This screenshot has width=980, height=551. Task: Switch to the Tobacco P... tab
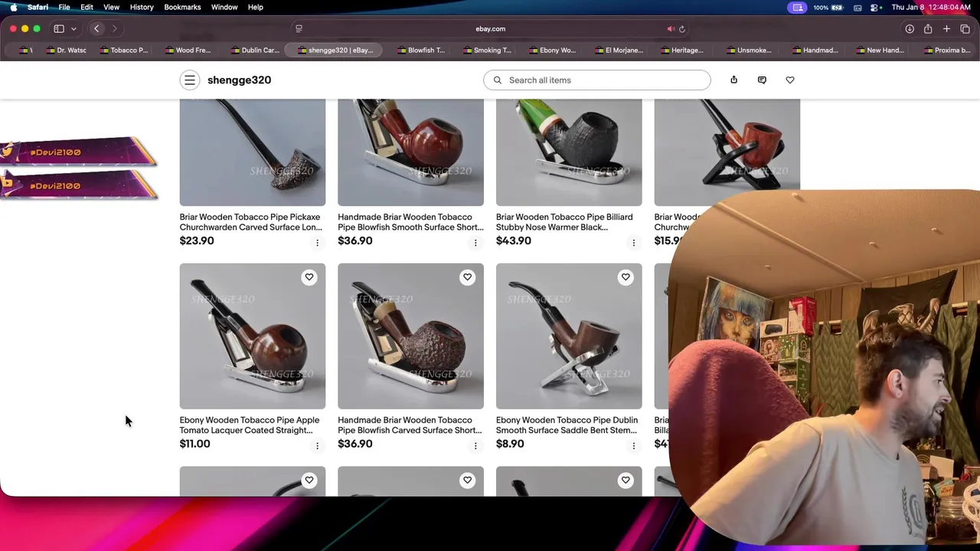tap(123, 51)
